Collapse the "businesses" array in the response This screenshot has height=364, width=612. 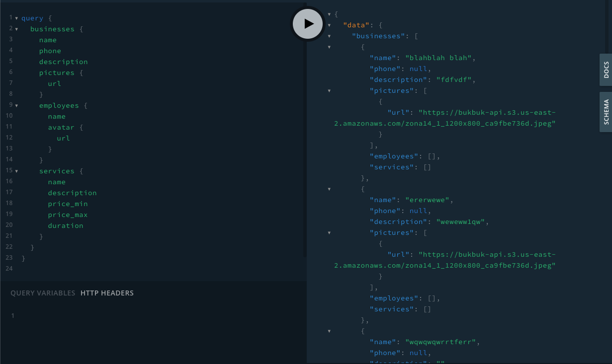click(x=329, y=36)
